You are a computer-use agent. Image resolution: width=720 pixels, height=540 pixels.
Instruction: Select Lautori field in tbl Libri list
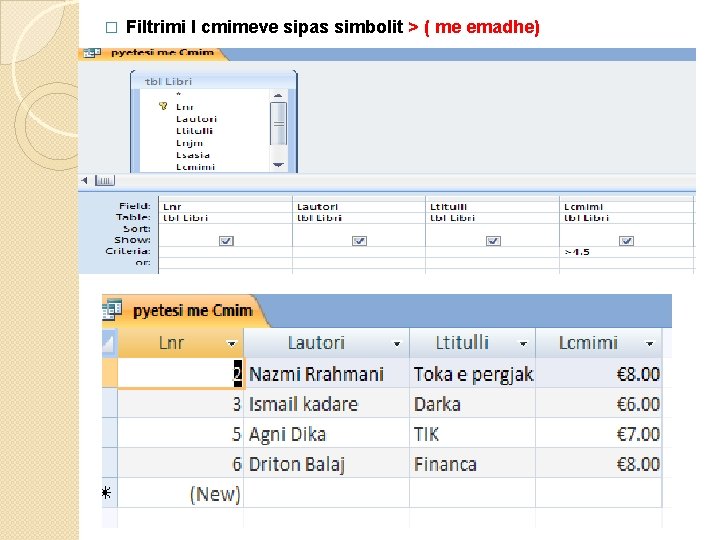196,119
